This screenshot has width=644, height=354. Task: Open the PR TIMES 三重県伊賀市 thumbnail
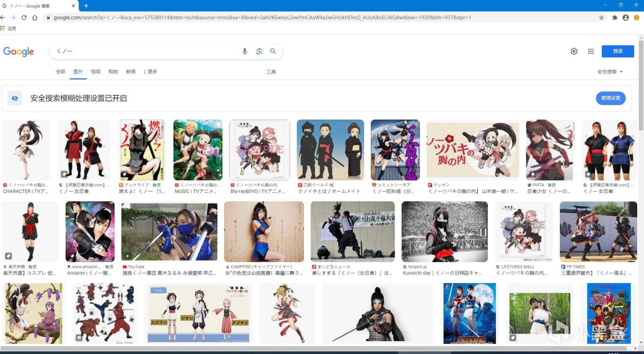(x=598, y=232)
